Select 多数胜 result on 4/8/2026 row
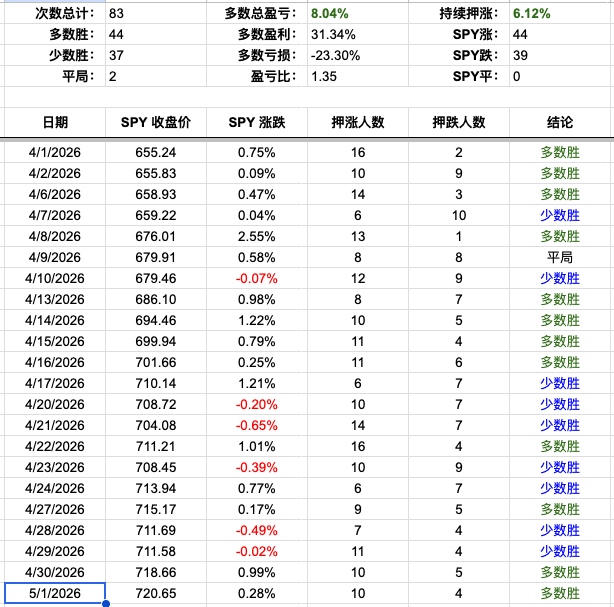The height and width of the screenshot is (607, 614). pos(560,236)
